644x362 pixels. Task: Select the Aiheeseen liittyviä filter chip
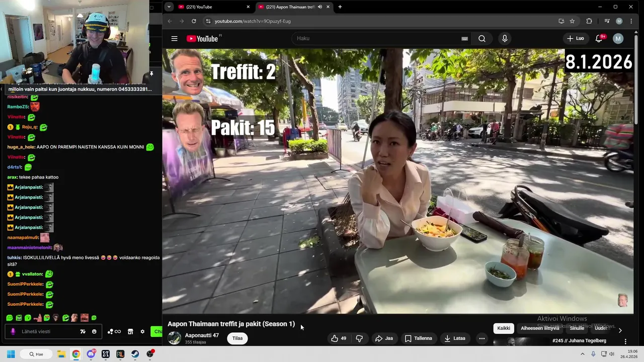540,328
